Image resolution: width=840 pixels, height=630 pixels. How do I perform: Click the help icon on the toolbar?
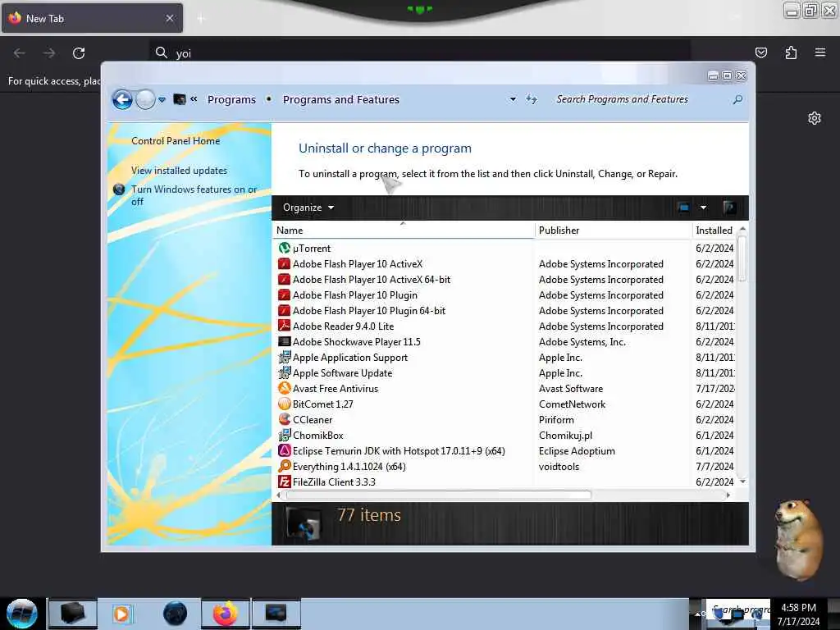(728, 208)
